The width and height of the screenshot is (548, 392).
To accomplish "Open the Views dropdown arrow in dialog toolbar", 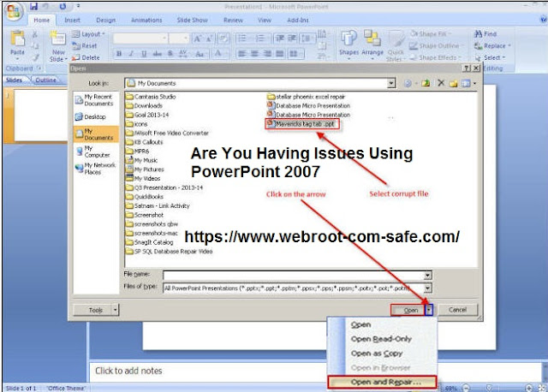I will (x=474, y=83).
